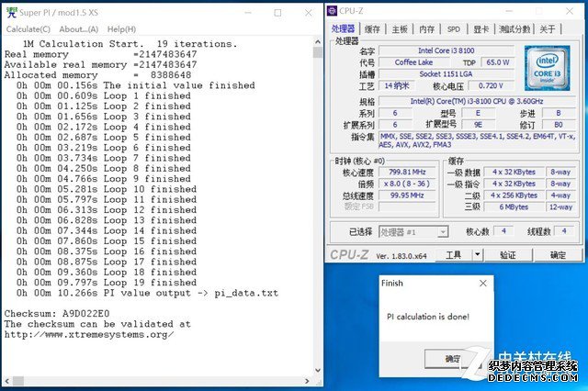Click the 'Loop 10 finished' line
The image size is (588, 391).
107,189
